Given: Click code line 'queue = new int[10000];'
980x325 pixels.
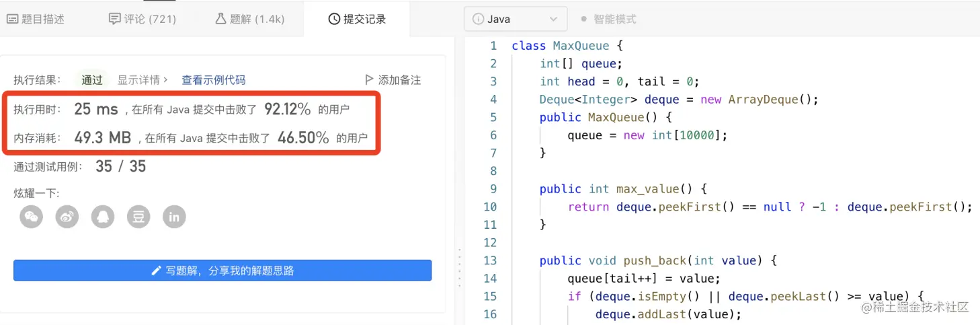Looking at the screenshot, I should tap(647, 135).
